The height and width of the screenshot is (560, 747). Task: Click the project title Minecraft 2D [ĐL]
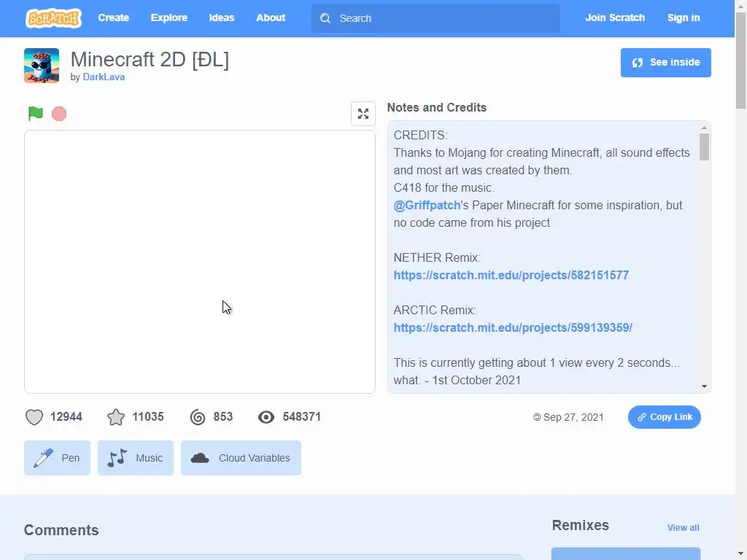(150, 60)
